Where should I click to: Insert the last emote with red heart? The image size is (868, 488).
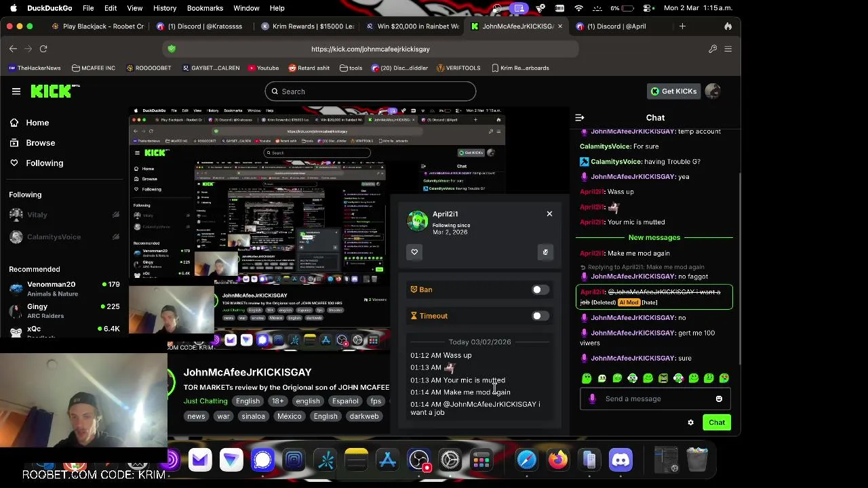coord(724,378)
